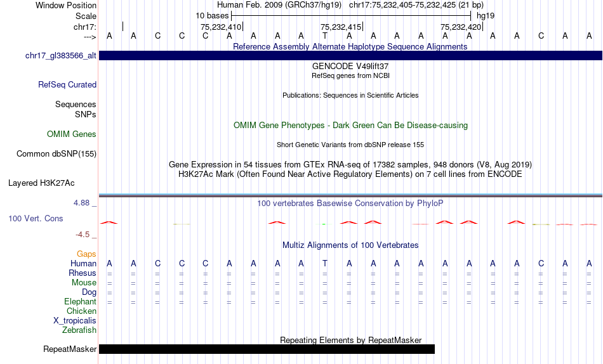Click Publications: Sequences in Scientific Articles title

pyautogui.click(x=350, y=95)
